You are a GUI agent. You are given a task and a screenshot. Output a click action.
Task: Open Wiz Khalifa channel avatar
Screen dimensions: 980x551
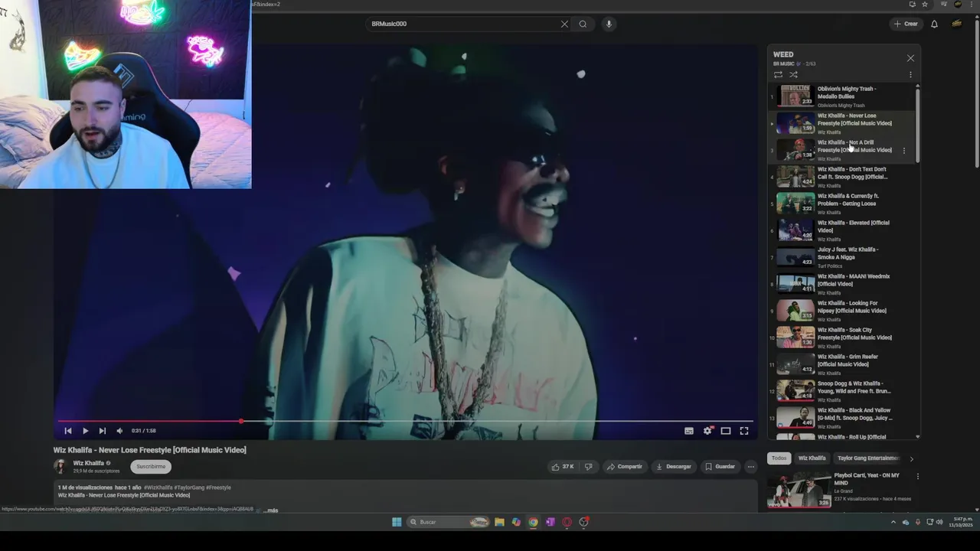pos(60,466)
